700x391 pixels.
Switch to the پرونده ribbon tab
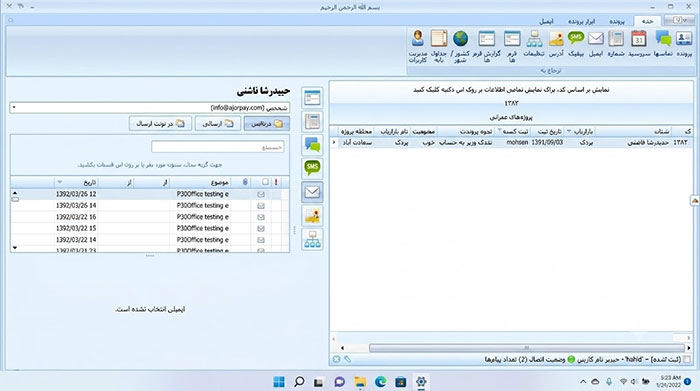click(x=617, y=21)
